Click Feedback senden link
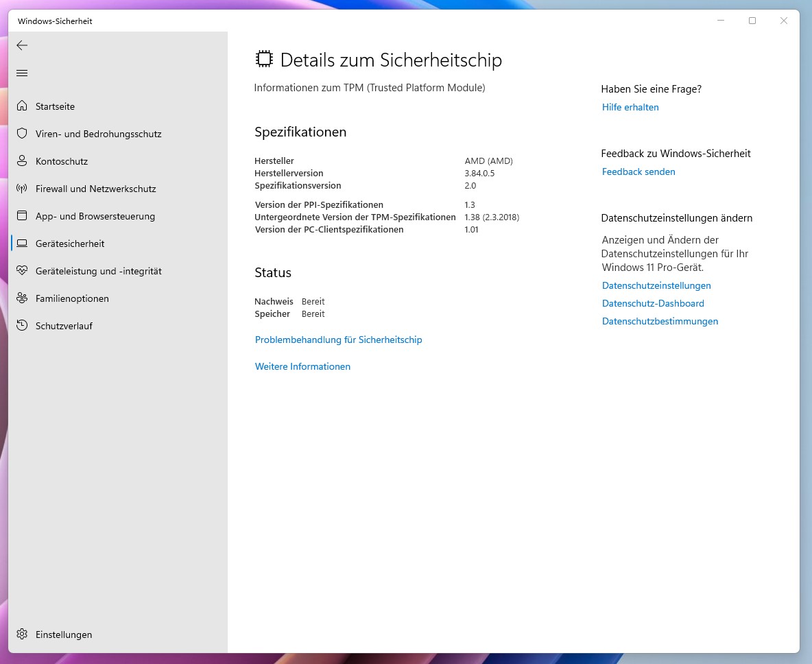The height and width of the screenshot is (664, 812). point(638,171)
